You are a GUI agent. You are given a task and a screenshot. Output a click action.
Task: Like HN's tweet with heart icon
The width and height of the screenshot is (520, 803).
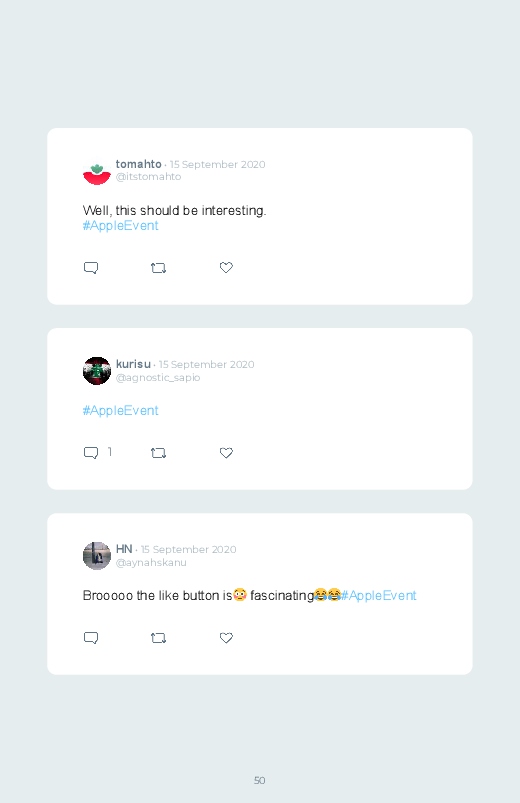click(x=226, y=637)
